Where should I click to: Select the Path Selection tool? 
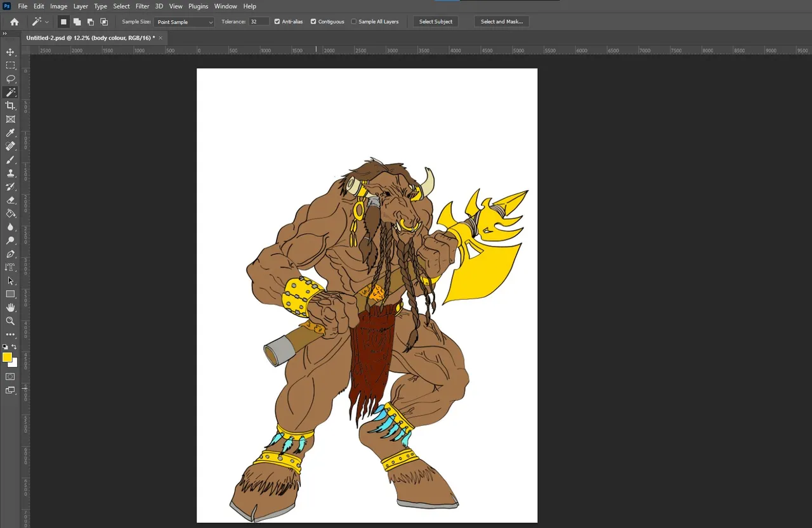[10, 281]
